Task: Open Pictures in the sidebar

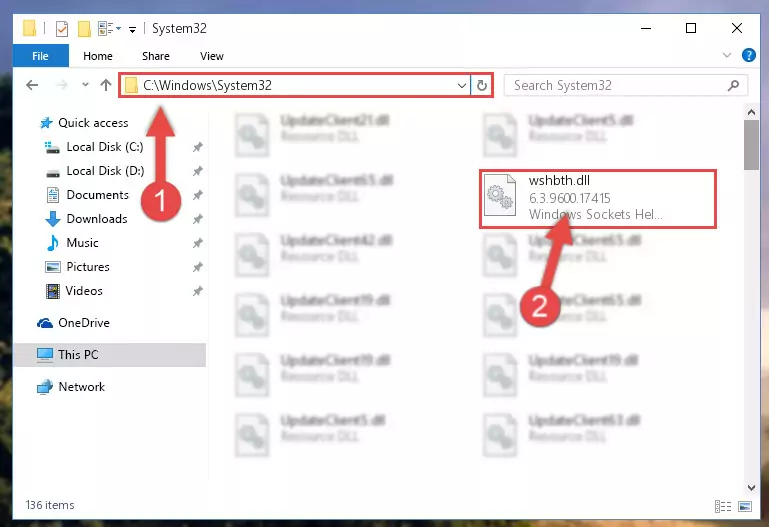Action: [x=88, y=267]
